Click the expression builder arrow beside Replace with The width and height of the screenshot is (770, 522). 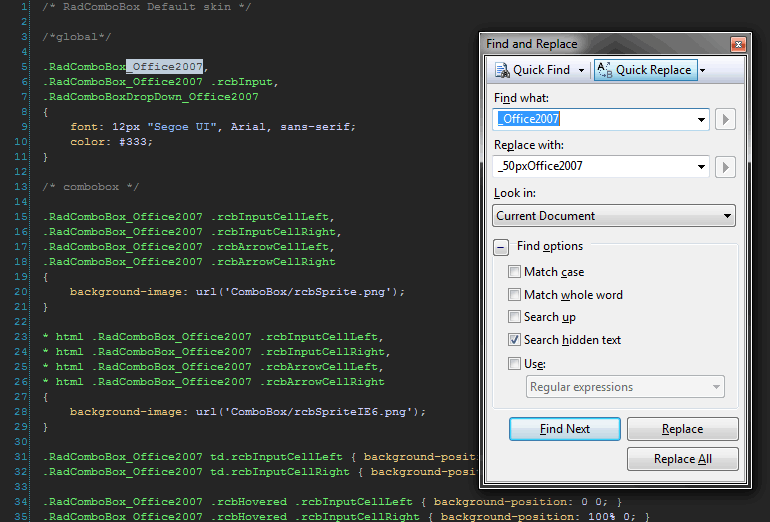click(726, 167)
